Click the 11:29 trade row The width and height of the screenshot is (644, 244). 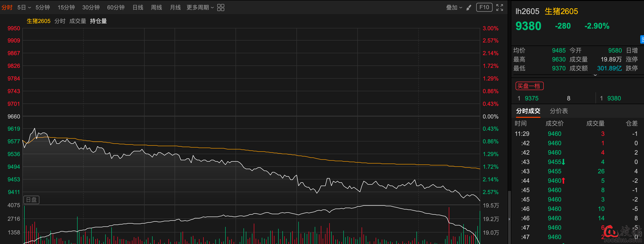coord(575,134)
